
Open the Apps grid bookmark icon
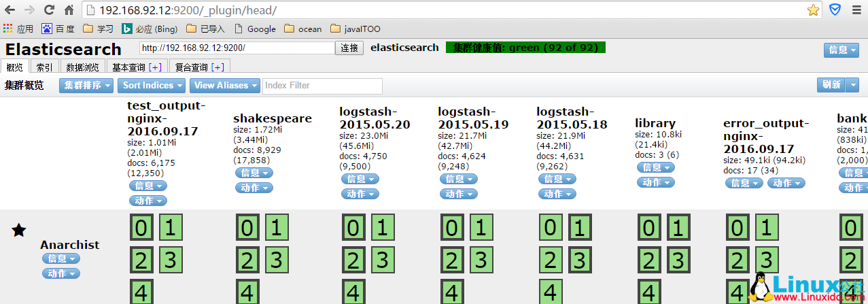(x=8, y=29)
